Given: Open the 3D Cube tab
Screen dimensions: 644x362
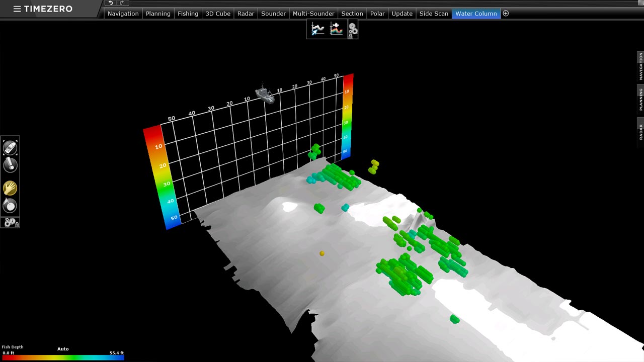Looking at the screenshot, I should (x=218, y=14).
